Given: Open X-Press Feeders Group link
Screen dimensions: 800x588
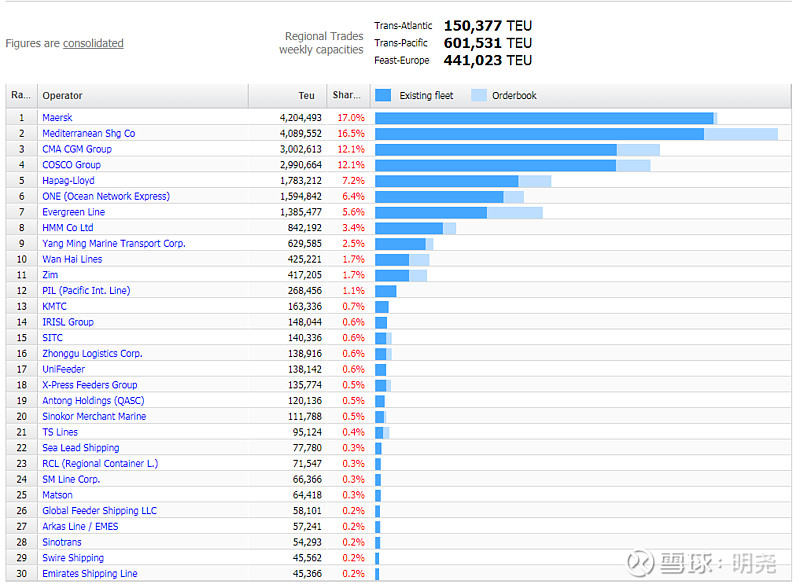Looking at the screenshot, I should coord(90,385).
